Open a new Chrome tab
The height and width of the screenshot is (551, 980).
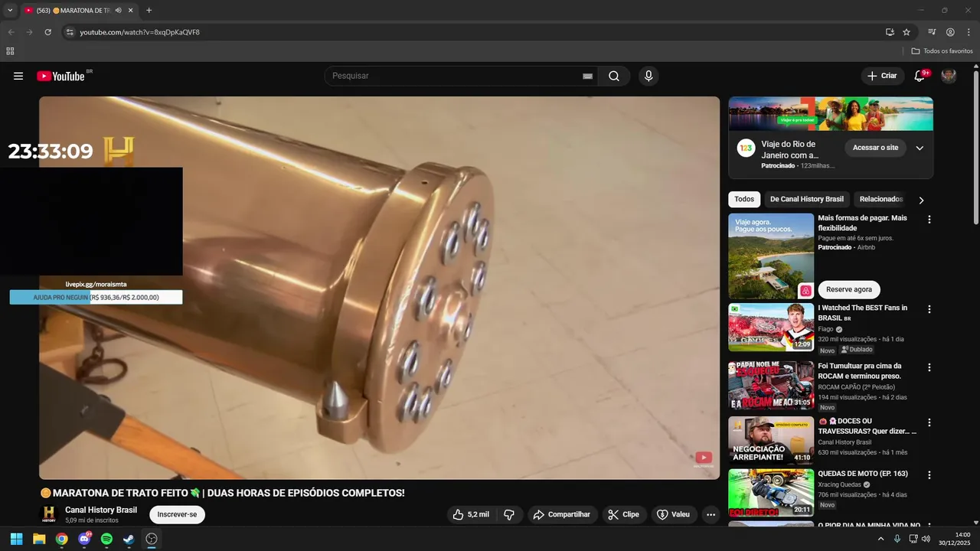(149, 11)
